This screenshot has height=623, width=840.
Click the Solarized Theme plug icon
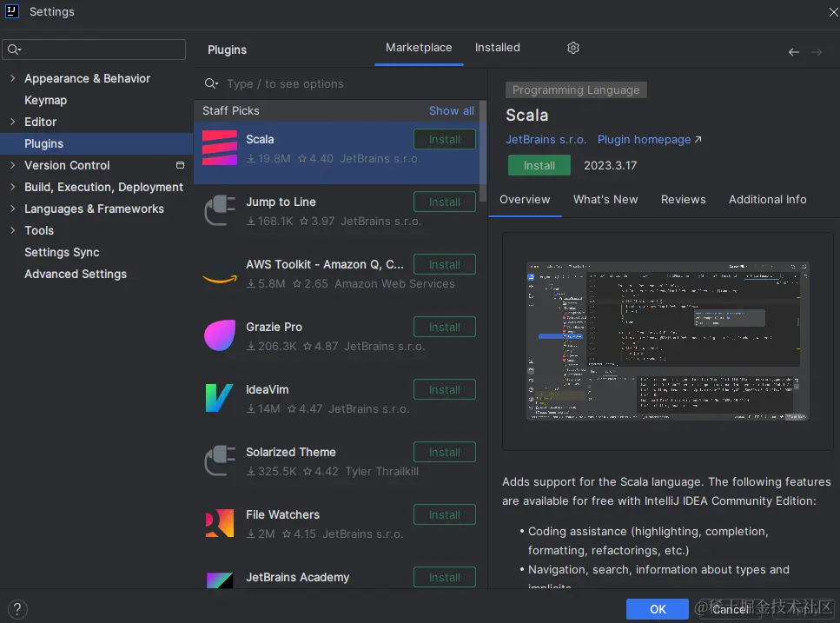pyautogui.click(x=220, y=461)
